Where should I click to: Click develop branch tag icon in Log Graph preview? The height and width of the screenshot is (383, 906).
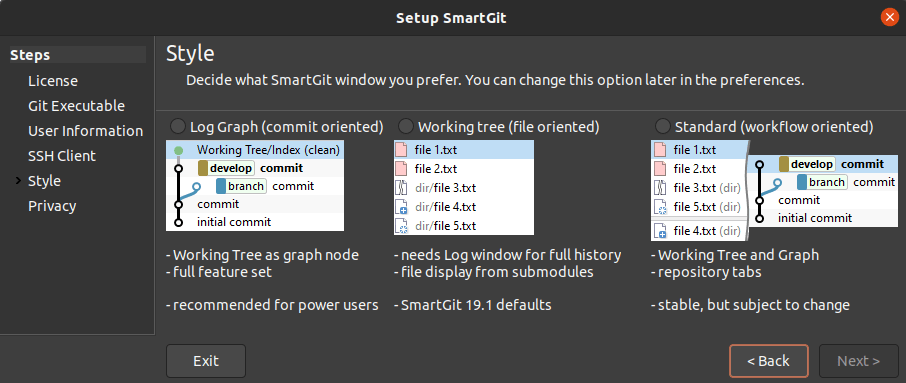tap(203, 168)
